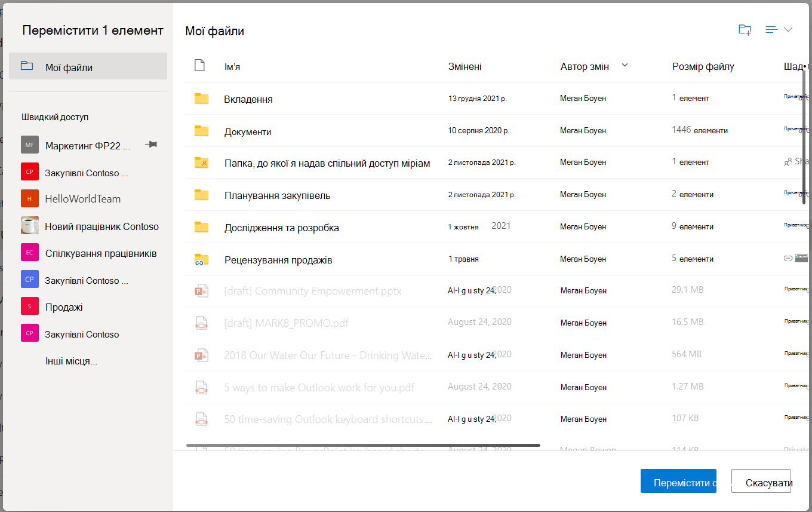
Task: Sort by the file type column icon
Action: [x=200, y=66]
